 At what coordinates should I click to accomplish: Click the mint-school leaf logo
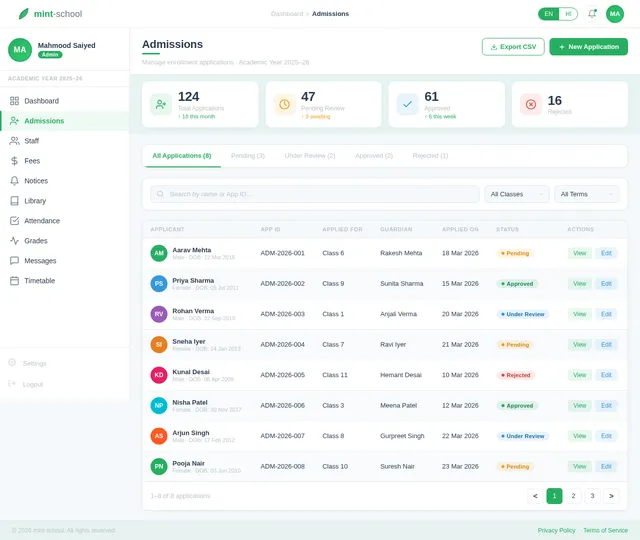pyautogui.click(x=24, y=14)
